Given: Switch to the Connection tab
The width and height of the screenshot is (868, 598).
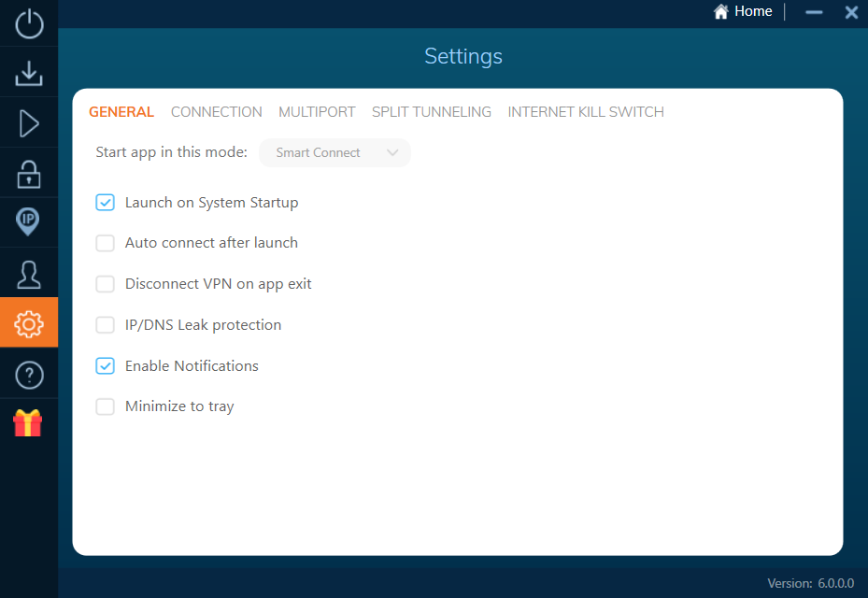Looking at the screenshot, I should tap(216, 112).
